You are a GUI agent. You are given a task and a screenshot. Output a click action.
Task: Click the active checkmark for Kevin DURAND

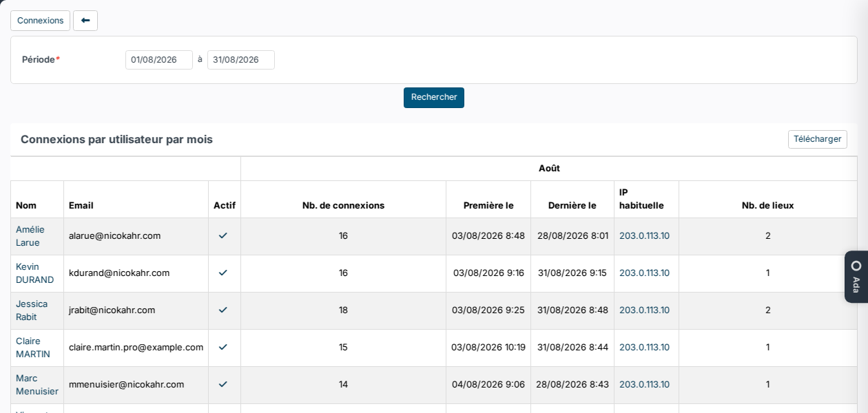(x=223, y=273)
